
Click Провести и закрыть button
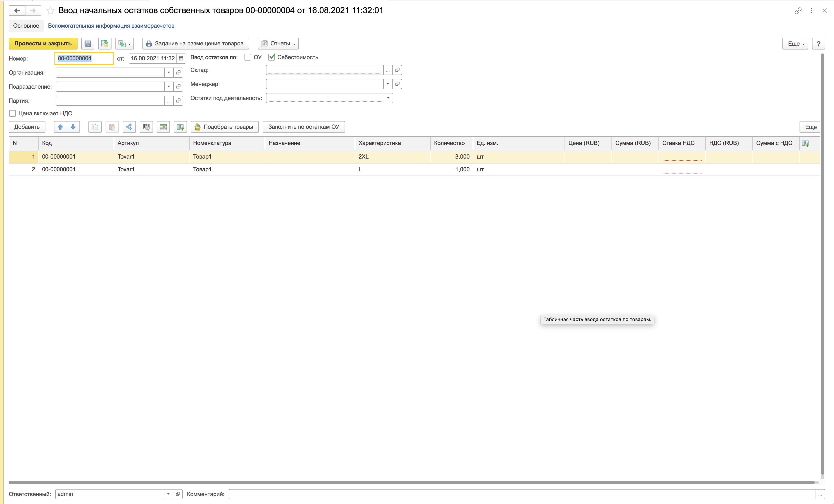[43, 43]
